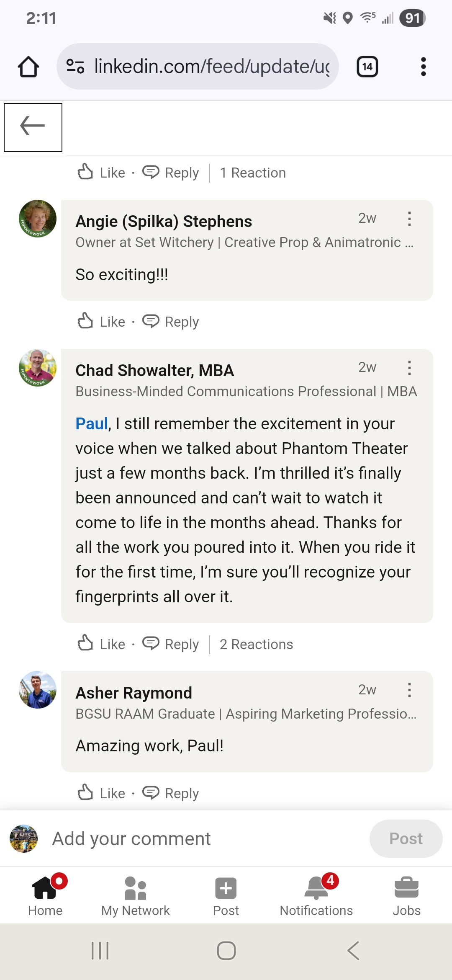Viewport: 452px width, 980px height.
Task: Open options menu for Angie Stephens' comment
Action: 409,219
